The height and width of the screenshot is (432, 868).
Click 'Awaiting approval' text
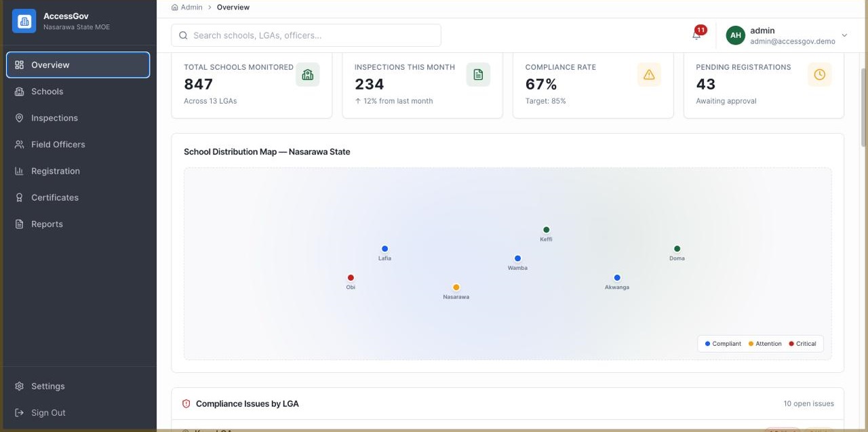coord(726,101)
